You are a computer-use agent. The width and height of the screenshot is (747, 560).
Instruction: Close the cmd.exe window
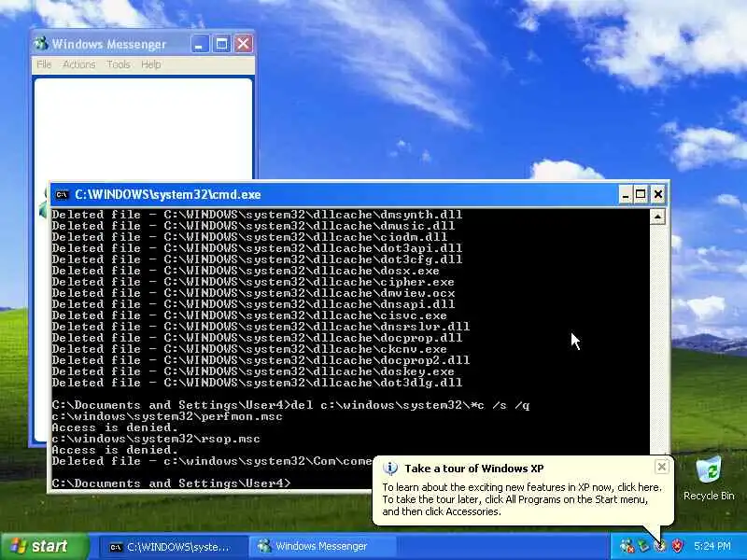point(658,194)
